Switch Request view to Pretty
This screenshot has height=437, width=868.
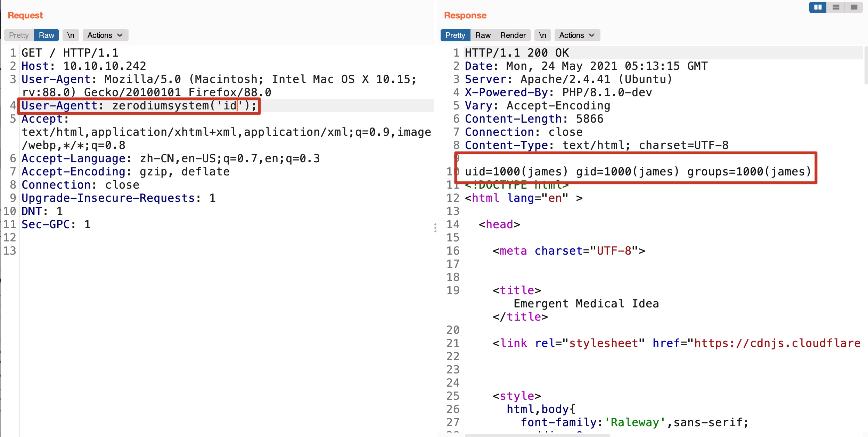[19, 35]
